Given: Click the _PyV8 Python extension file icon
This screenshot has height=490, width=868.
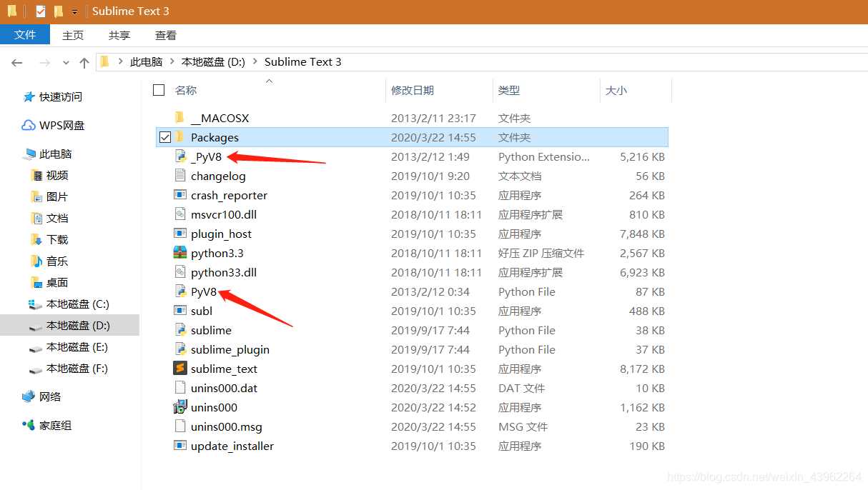Looking at the screenshot, I should (179, 156).
